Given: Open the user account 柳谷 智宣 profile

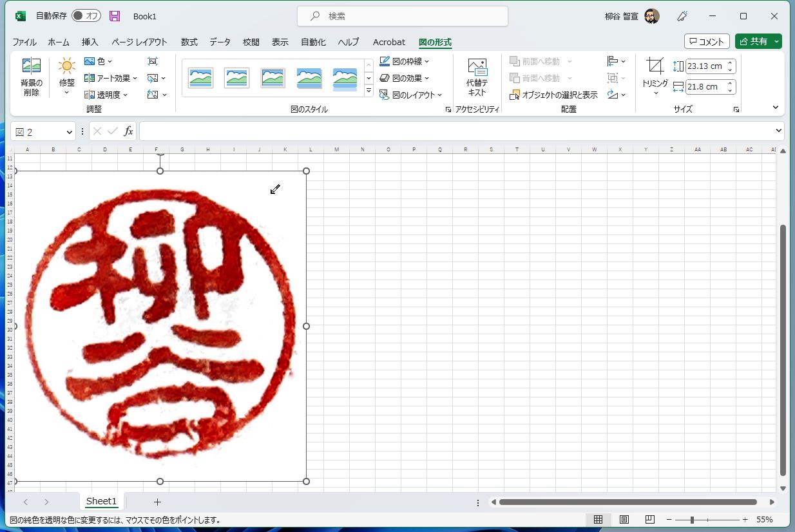Looking at the screenshot, I should point(632,16).
